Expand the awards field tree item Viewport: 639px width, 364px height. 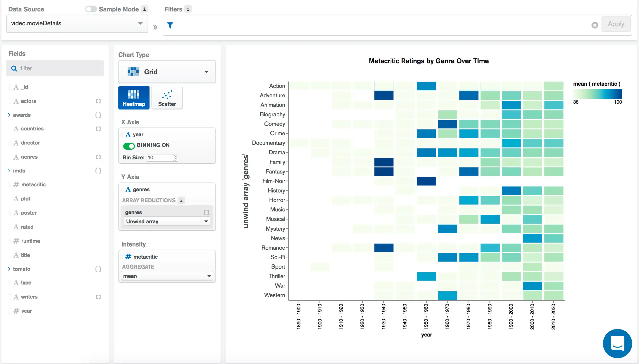pyautogui.click(x=9, y=114)
